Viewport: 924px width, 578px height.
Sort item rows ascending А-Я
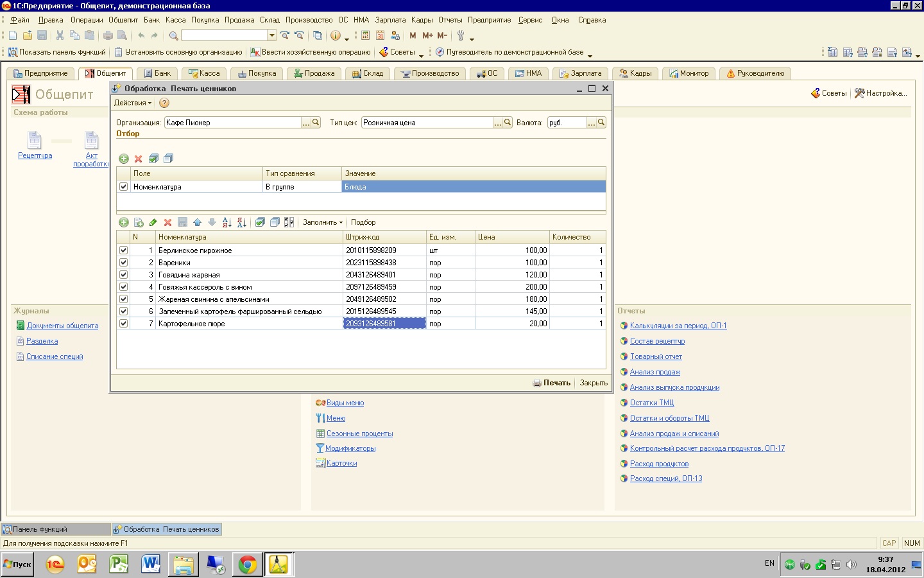click(x=227, y=222)
